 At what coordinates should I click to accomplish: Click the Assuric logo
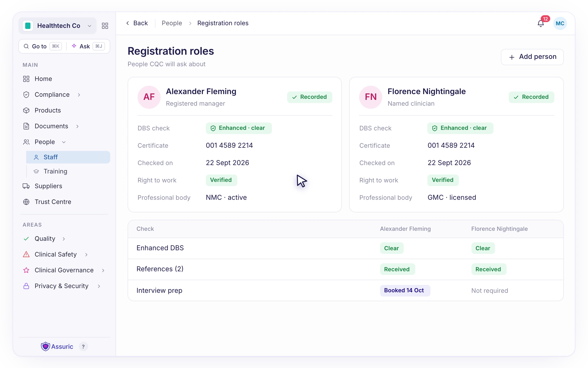tap(57, 346)
